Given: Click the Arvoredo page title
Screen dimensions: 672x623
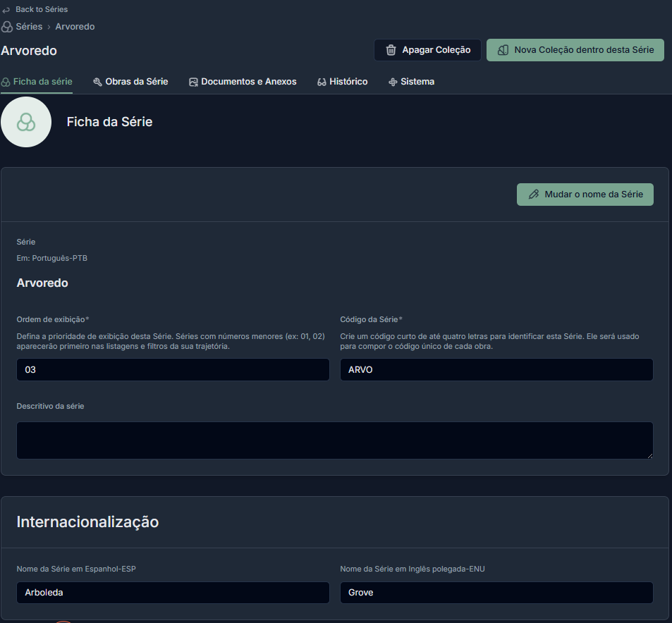Looking at the screenshot, I should coord(29,51).
